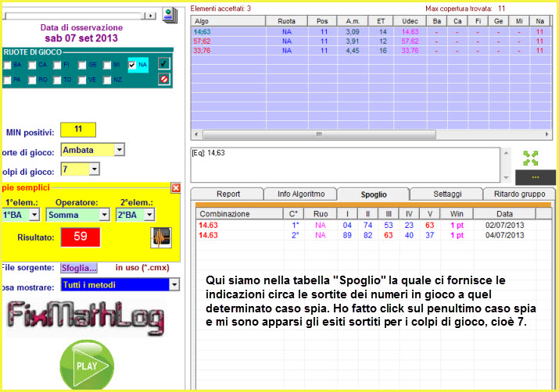The width and height of the screenshot is (559, 392).
Task: Tick the RO wheel checkbox
Action: tap(32, 80)
